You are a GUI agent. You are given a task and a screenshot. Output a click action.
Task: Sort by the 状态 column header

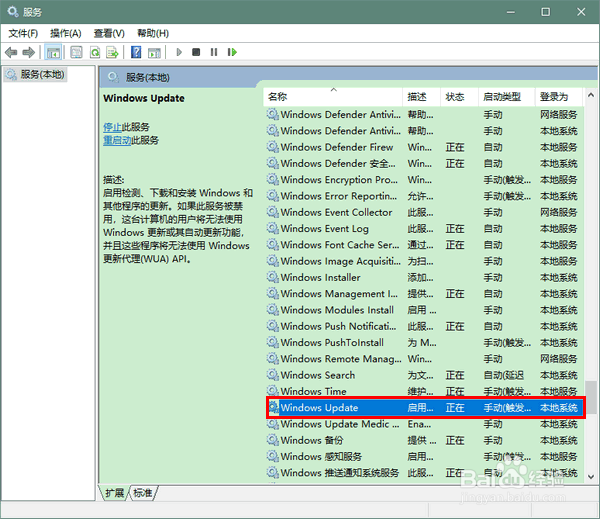coord(459,97)
